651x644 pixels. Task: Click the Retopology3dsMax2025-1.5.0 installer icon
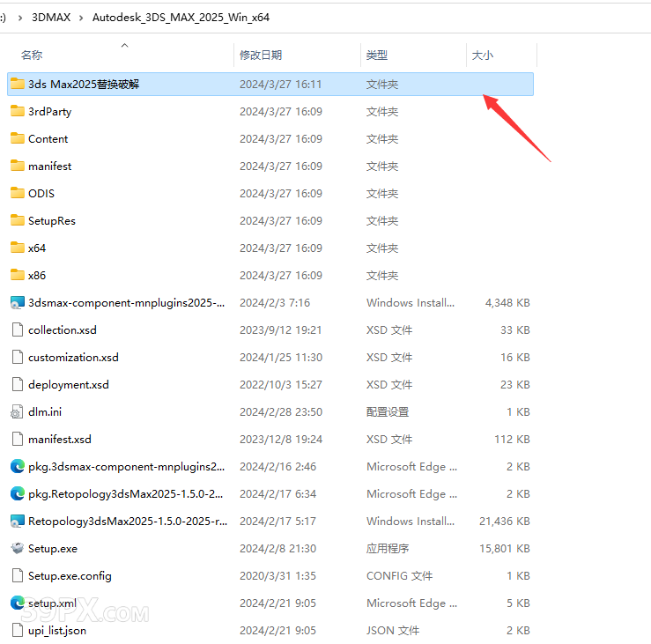click(18, 521)
